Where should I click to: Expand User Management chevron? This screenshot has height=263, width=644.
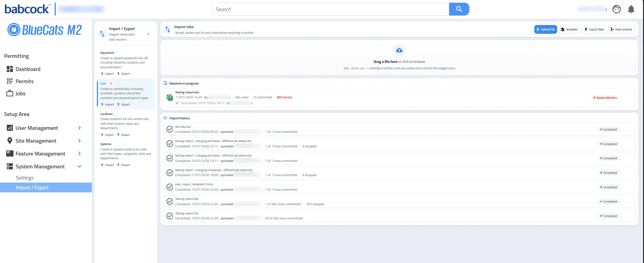pos(79,128)
